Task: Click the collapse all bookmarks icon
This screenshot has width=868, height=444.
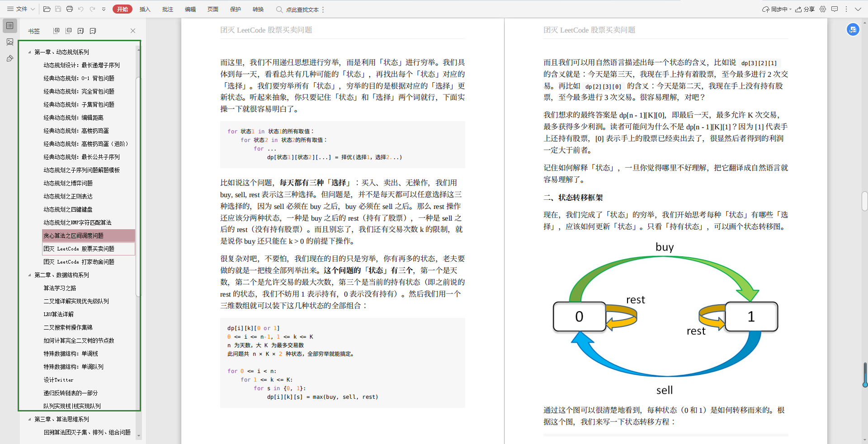Action: (69, 31)
